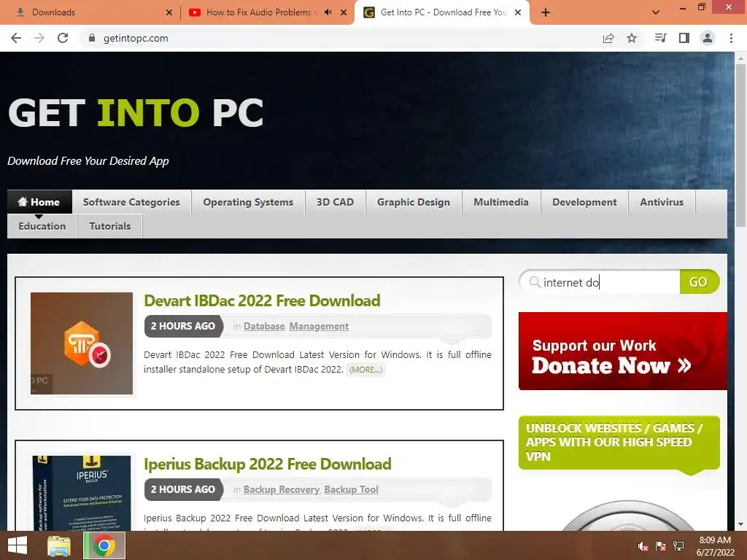This screenshot has height=560, width=747.
Task: Open the Tutorials menu item
Action: tap(110, 226)
